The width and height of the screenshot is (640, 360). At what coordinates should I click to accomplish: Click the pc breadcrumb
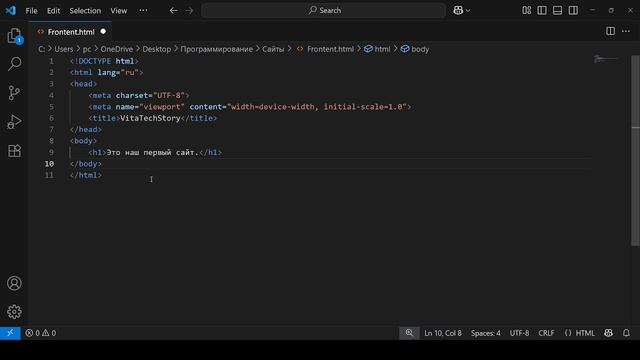pos(87,49)
